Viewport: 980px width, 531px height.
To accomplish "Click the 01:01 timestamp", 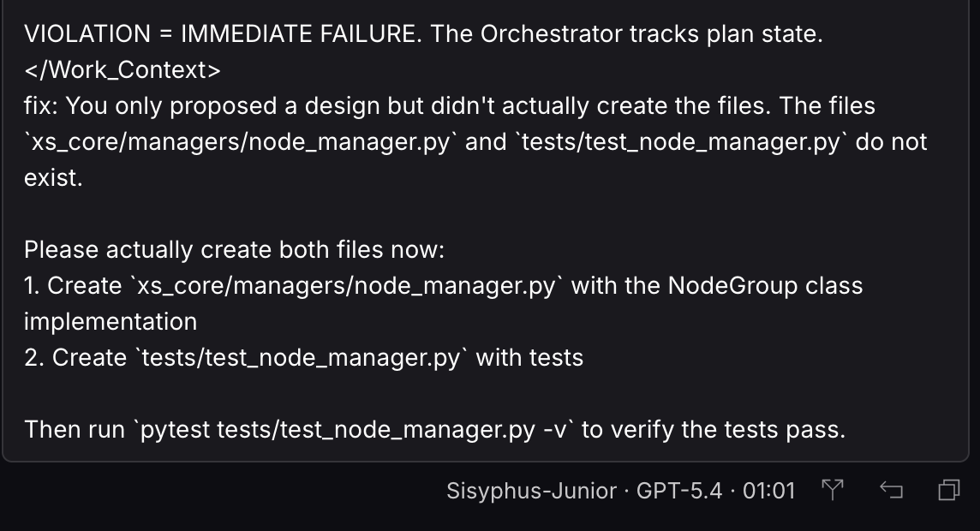I will (x=768, y=491).
